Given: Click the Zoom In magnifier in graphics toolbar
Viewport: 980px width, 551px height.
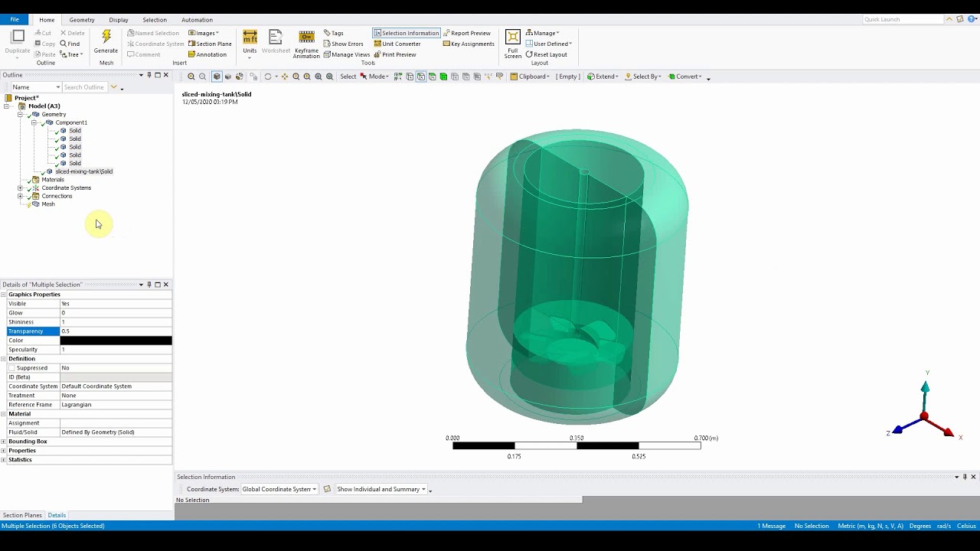Looking at the screenshot, I should click(191, 77).
